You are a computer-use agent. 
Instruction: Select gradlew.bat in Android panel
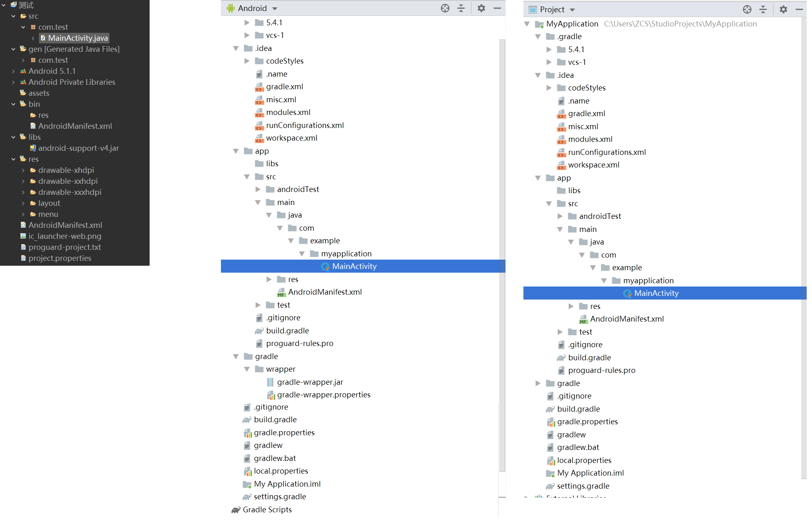269,458
